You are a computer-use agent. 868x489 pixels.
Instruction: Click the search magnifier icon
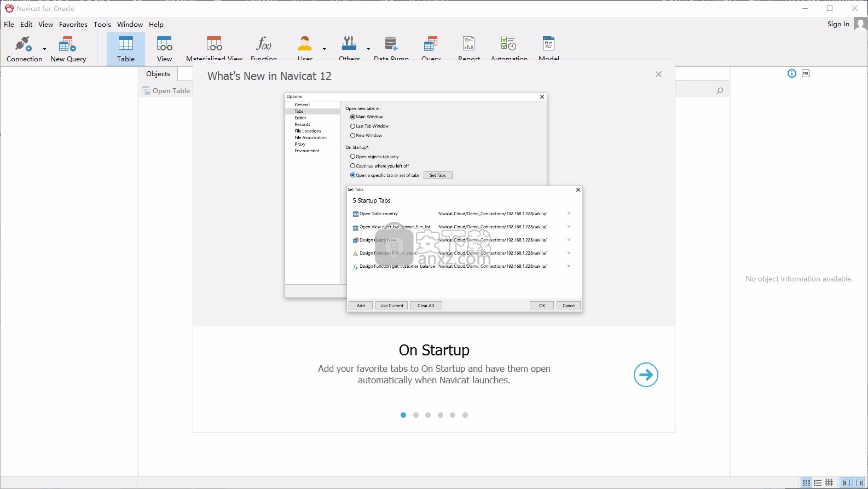720,91
